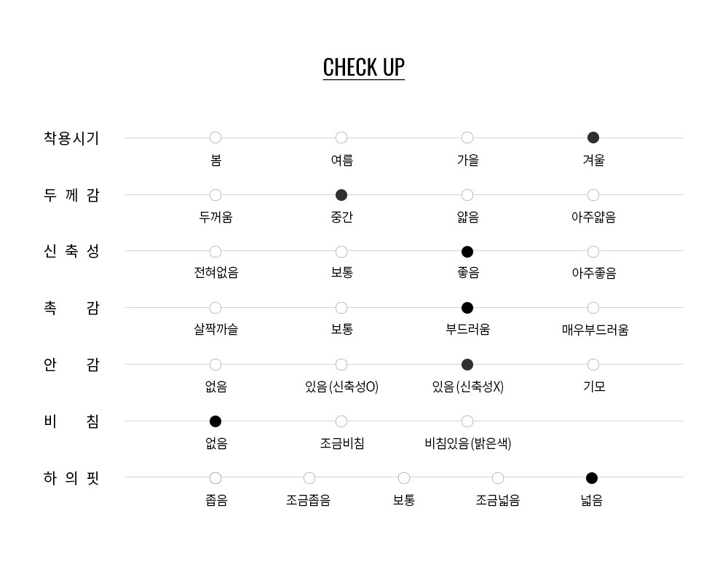Click the CHECK UP heading

pos(364,67)
